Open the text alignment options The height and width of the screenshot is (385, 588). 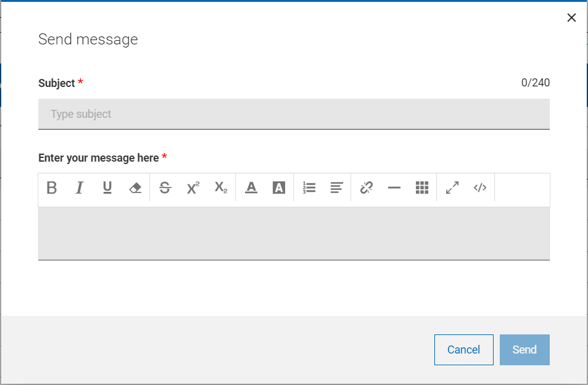point(336,188)
